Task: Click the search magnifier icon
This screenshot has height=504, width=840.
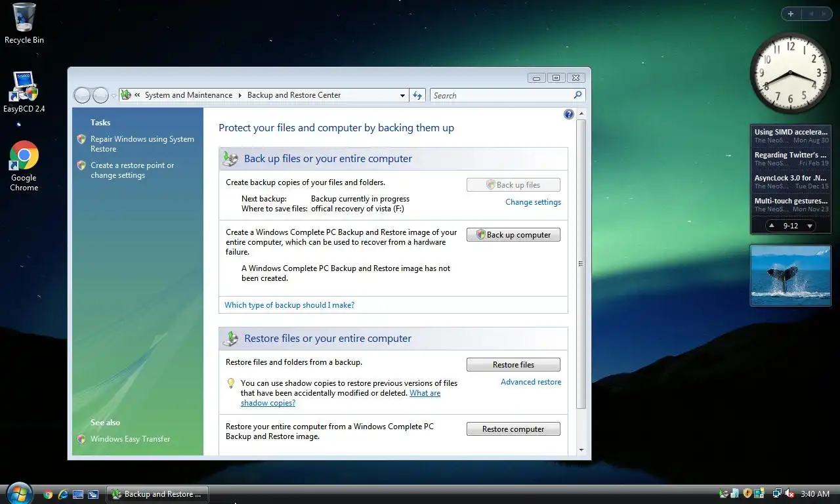Action: tap(577, 95)
